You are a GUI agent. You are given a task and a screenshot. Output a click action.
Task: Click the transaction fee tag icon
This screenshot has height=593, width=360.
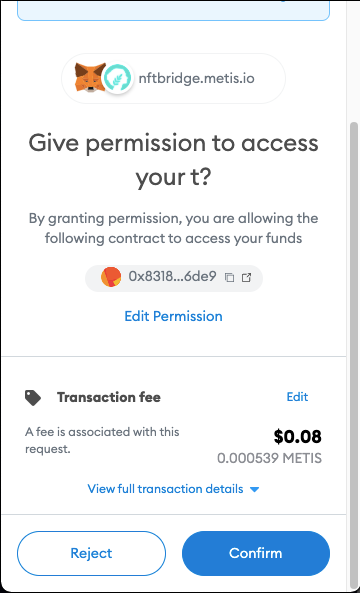click(x=33, y=398)
